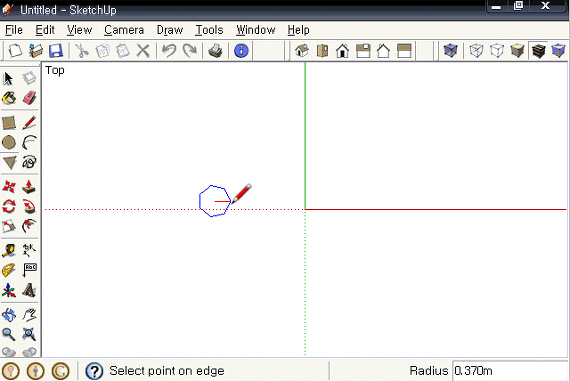Image resolution: width=570 pixels, height=381 pixels.
Task: Select the Tape Measure tool
Action: point(8,251)
